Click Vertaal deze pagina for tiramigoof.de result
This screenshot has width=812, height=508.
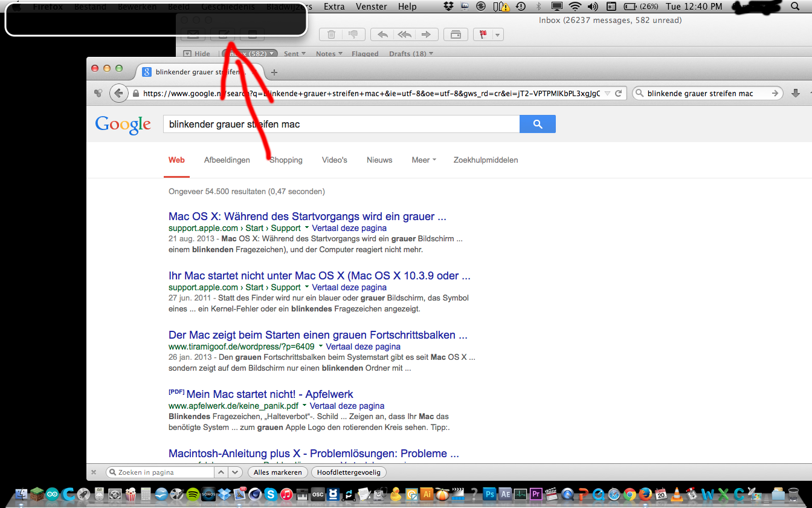pos(363,347)
